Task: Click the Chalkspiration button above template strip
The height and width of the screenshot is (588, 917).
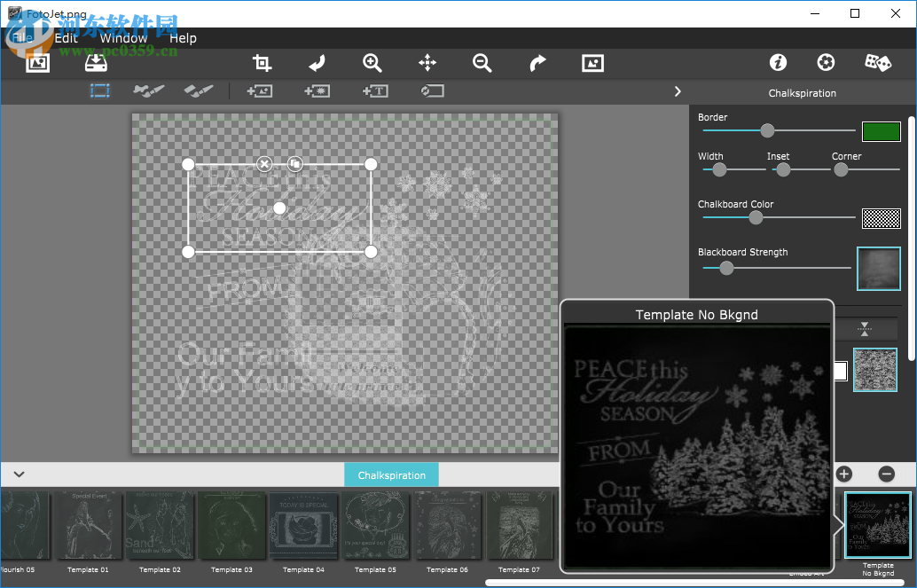Action: [391, 474]
